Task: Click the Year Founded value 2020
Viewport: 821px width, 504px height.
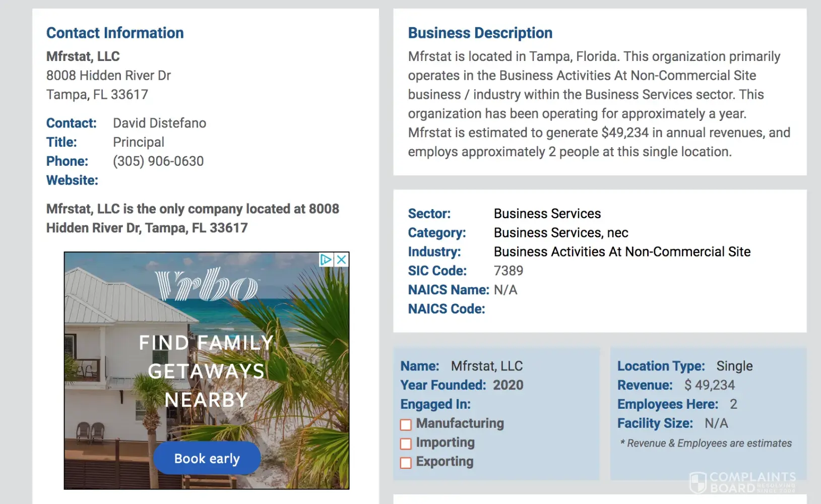Action: [x=508, y=386]
